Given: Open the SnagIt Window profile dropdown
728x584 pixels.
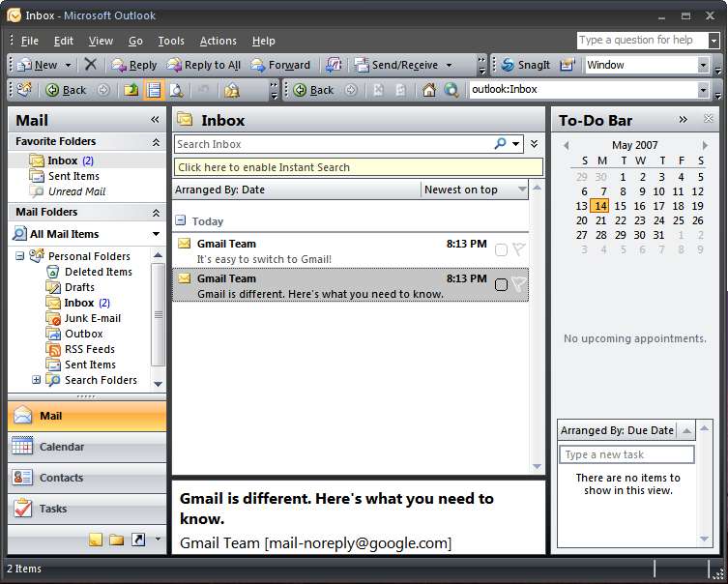Looking at the screenshot, I should pyautogui.click(x=703, y=65).
